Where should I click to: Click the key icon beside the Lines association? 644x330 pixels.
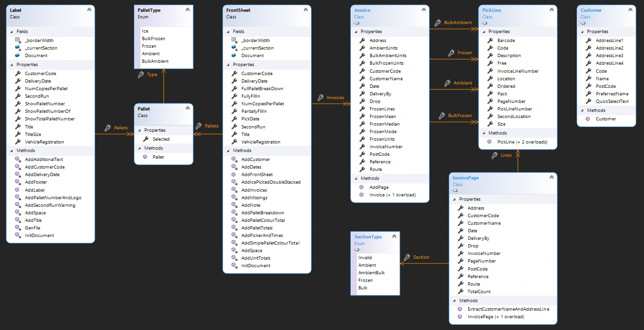click(495, 155)
